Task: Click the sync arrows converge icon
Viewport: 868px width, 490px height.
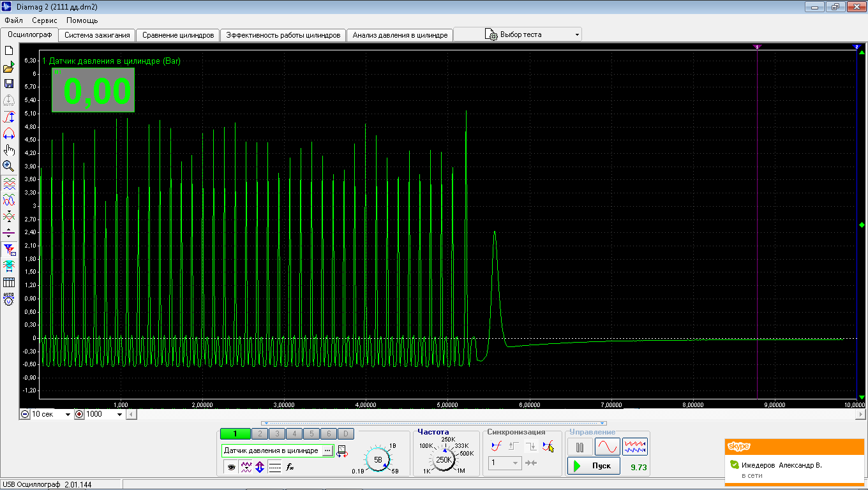Action: point(532,463)
